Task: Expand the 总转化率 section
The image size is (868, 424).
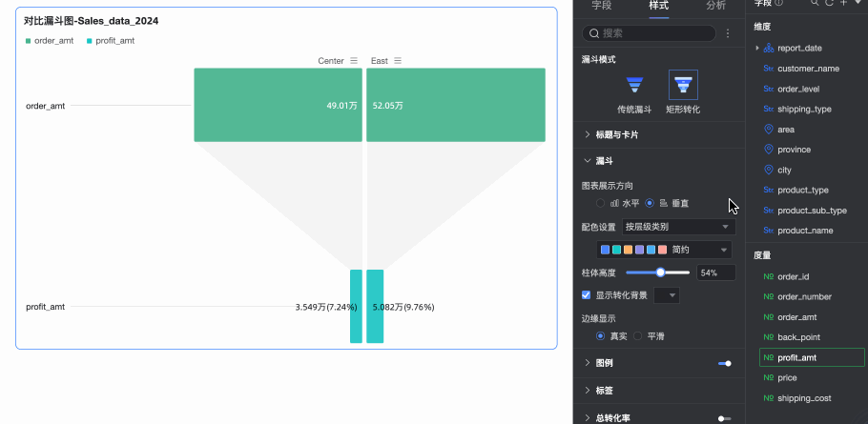Action: pos(588,418)
